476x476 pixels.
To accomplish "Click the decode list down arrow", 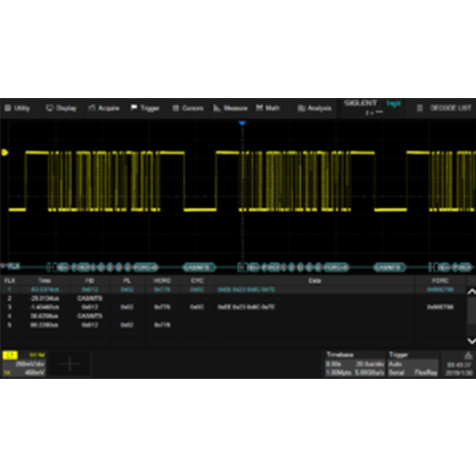I will (x=471, y=341).
